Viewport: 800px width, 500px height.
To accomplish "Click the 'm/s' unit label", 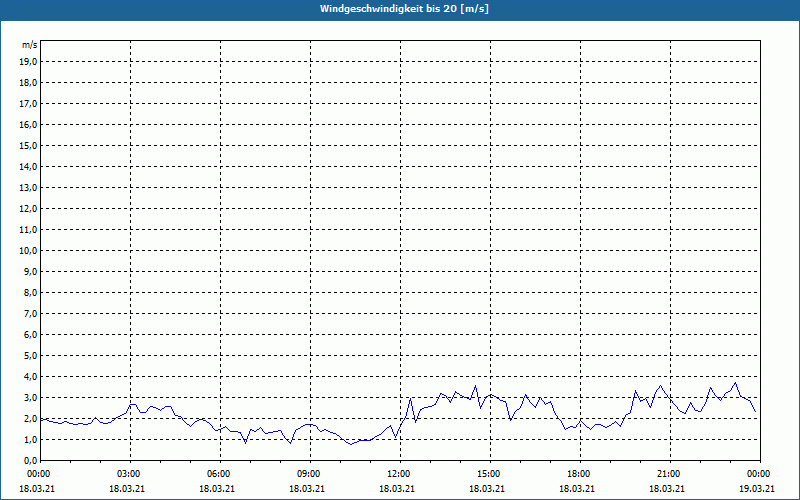I will (29, 45).
